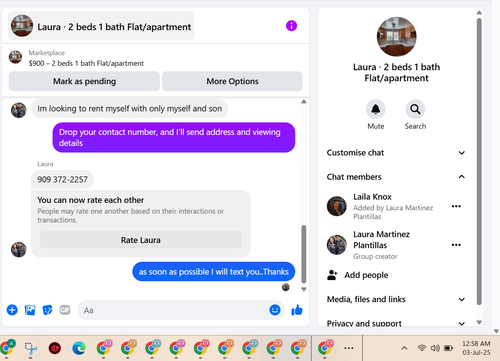Click chat scroll down arrow
Viewport: 500px width, 361px height.
point(303,289)
